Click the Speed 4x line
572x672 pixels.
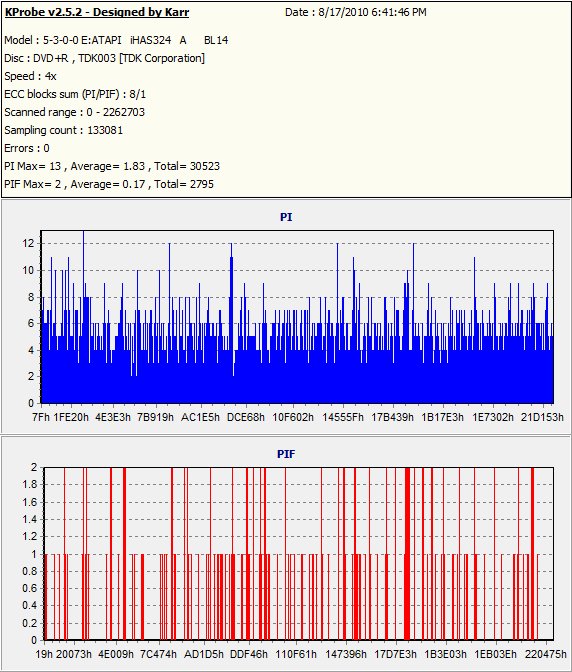tap(30, 76)
